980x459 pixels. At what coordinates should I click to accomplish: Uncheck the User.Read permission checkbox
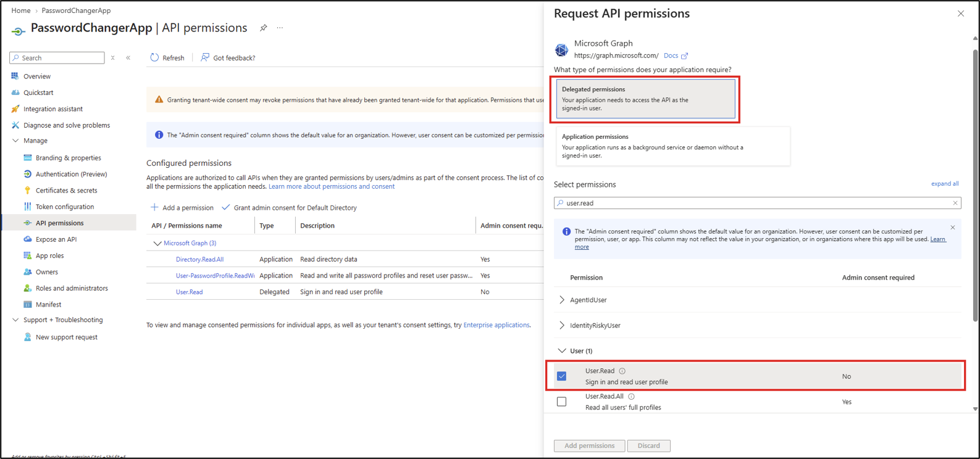click(x=562, y=376)
